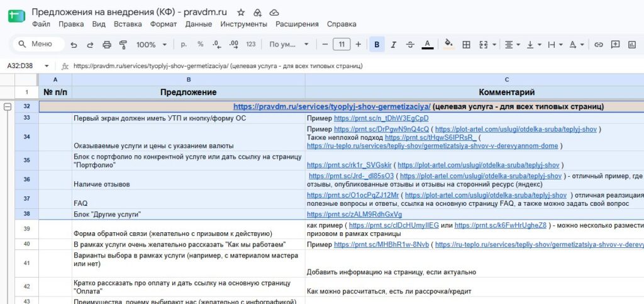Open the Файл menu
This screenshot has height=304, width=644.
41,25
